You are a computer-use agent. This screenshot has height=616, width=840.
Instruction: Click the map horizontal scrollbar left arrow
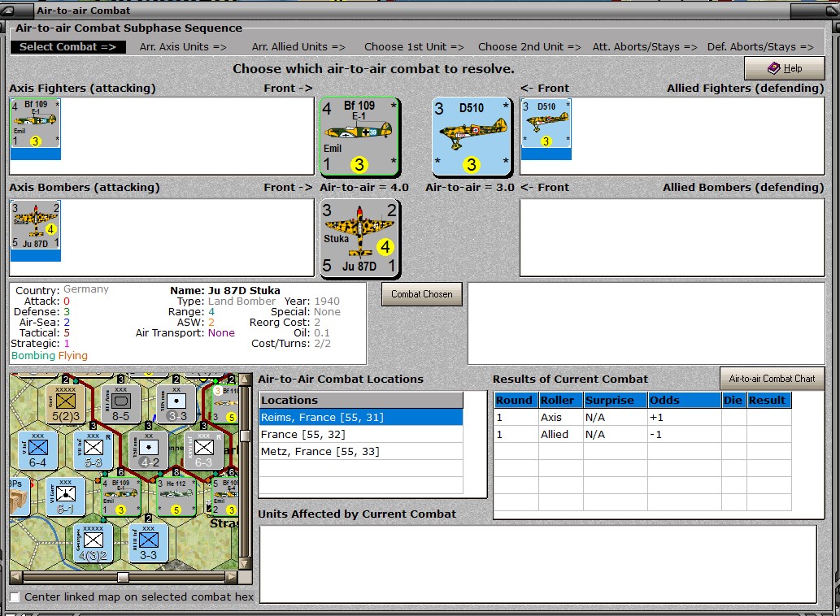tap(16, 577)
